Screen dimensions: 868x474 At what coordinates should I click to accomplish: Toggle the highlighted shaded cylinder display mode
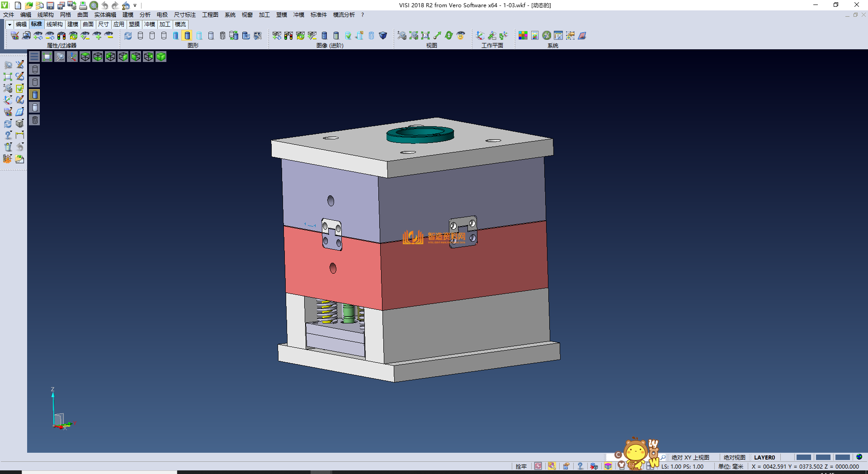tap(188, 36)
